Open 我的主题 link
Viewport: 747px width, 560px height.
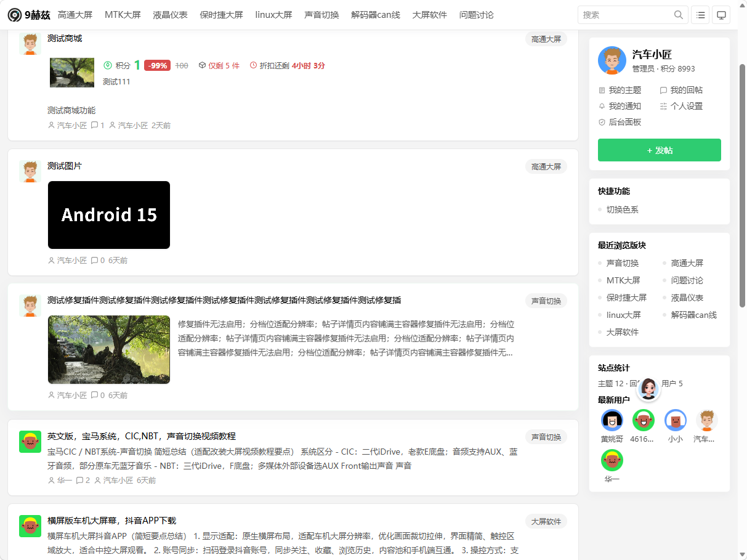(x=620, y=90)
